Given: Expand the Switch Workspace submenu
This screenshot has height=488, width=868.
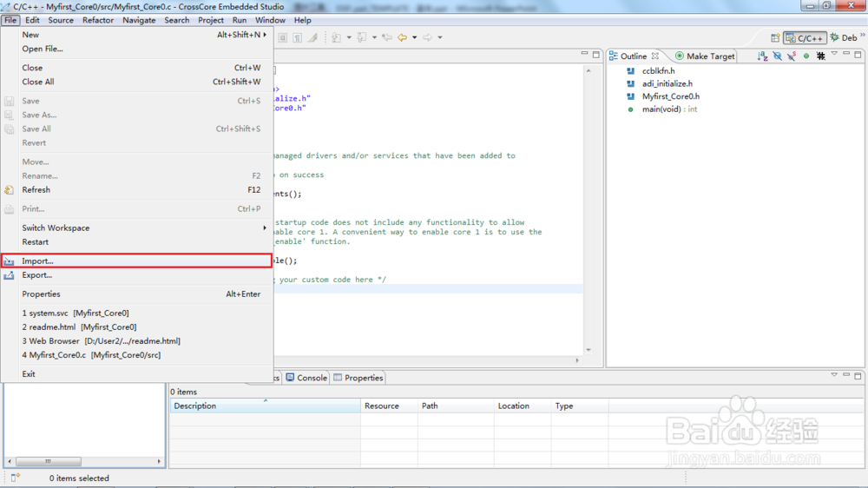Looking at the screenshot, I should click(265, 228).
